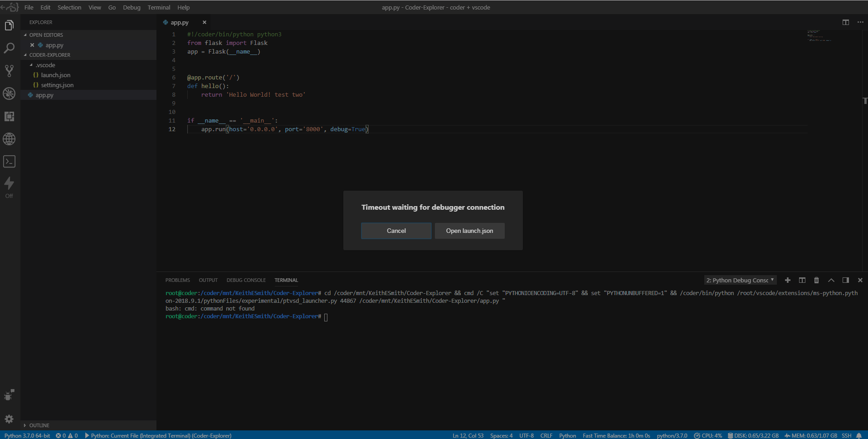Open the terminal selector dropdown
Viewport: 868px width, 439px height.
click(x=740, y=280)
